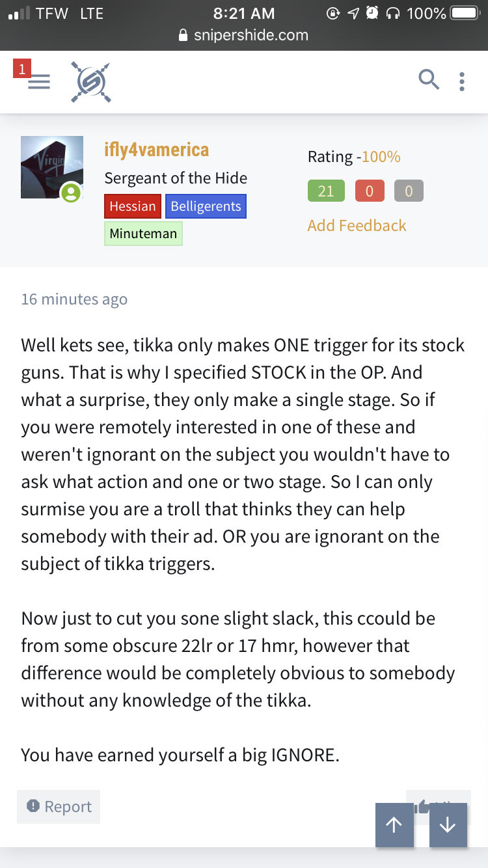Open the three-dot more options menu
Viewport: 488px width, 868px height.
(462, 81)
